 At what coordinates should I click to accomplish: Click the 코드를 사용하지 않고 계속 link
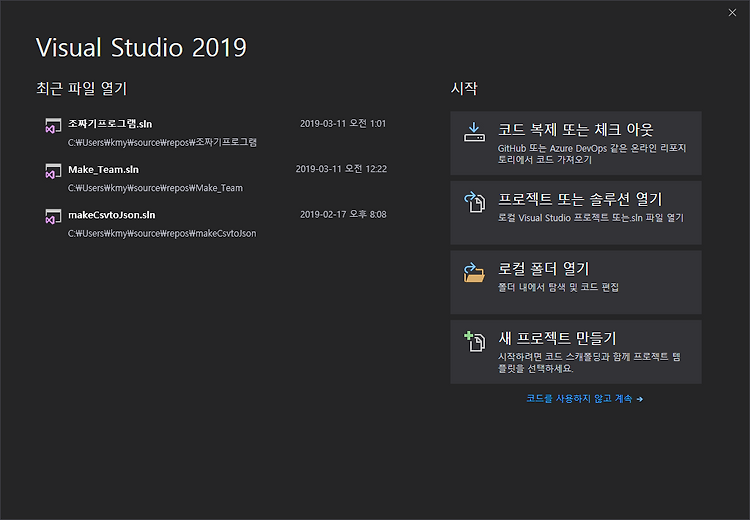pos(585,398)
